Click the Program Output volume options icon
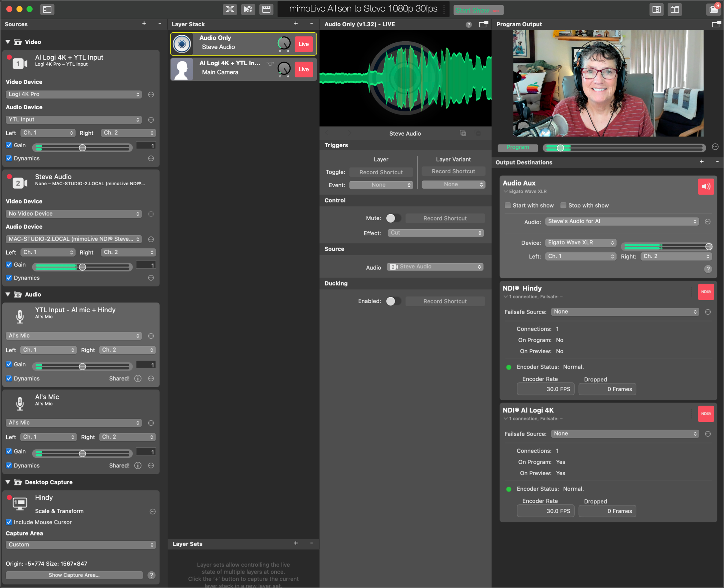This screenshot has width=724, height=588. 715,147
